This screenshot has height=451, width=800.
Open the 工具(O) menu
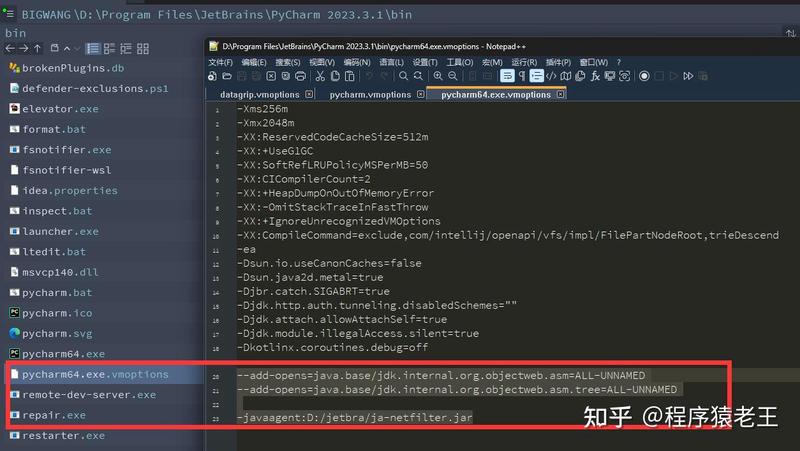tap(460, 62)
